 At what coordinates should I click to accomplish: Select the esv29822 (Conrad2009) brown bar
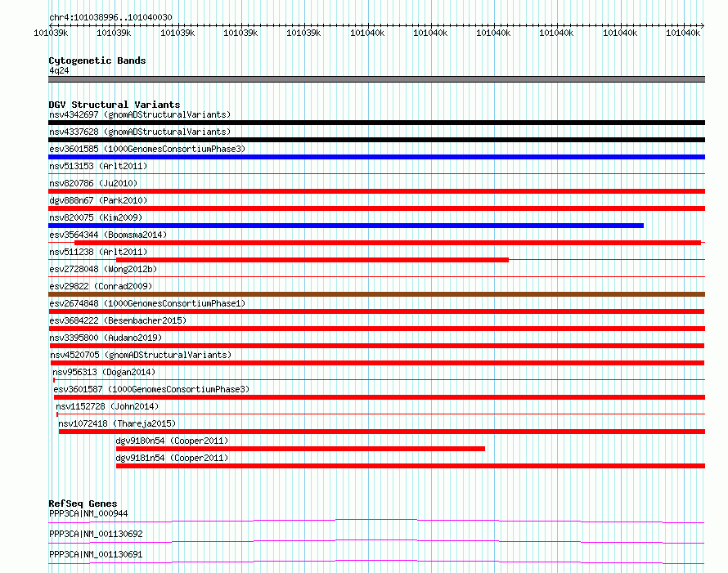coord(376,294)
